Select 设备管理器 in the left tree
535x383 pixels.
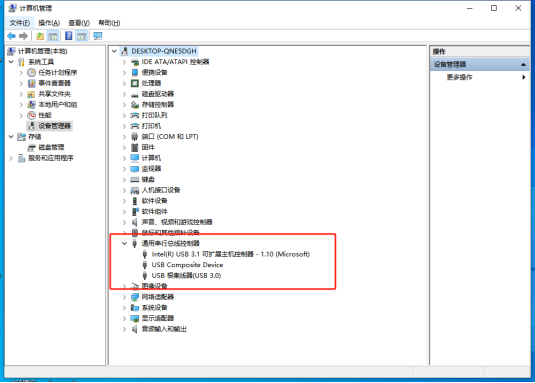[x=54, y=126]
